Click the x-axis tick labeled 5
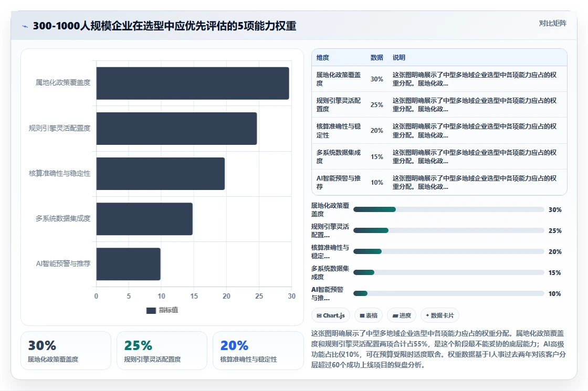The height and width of the screenshot is (391, 588). pos(129,296)
